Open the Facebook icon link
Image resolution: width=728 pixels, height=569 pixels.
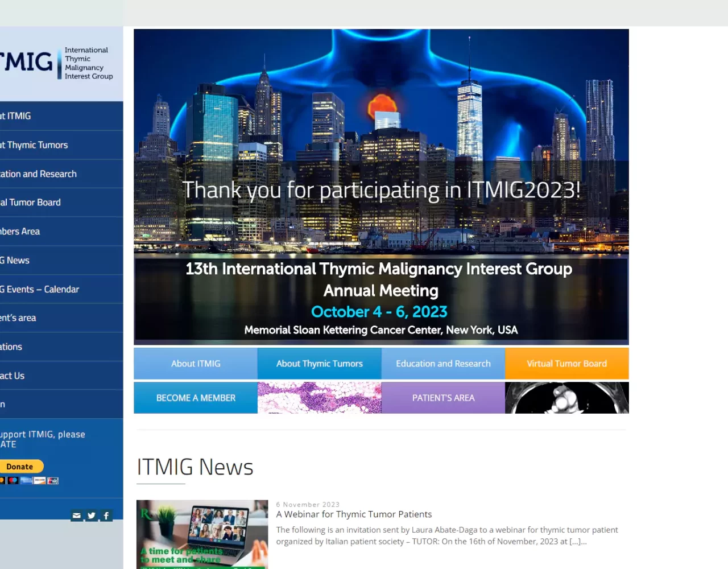[x=106, y=516]
